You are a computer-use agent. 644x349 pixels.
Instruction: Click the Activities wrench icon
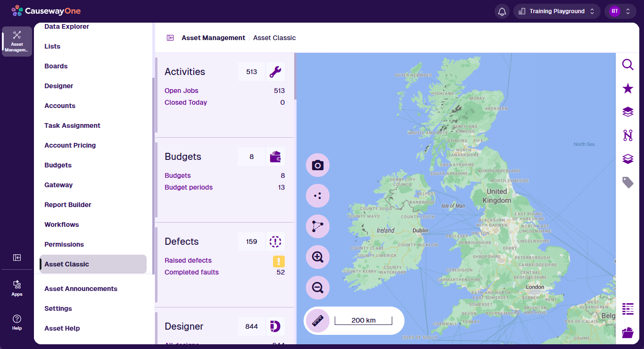[275, 71]
